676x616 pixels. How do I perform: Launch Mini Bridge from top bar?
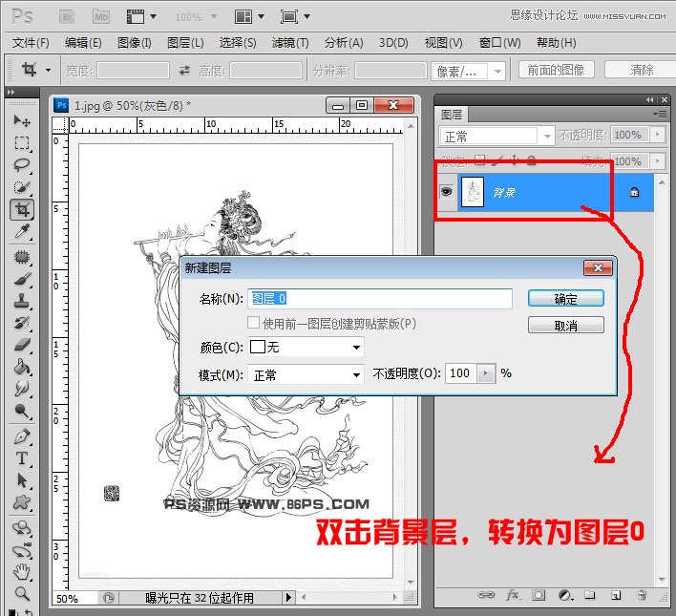(101, 17)
